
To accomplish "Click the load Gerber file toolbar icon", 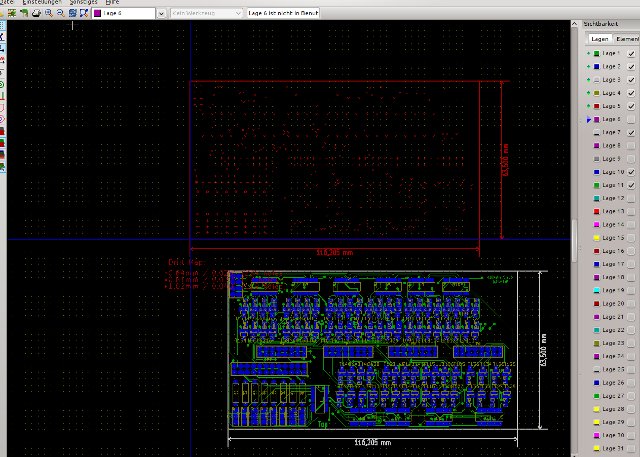I will pyautogui.click(x=12, y=13).
